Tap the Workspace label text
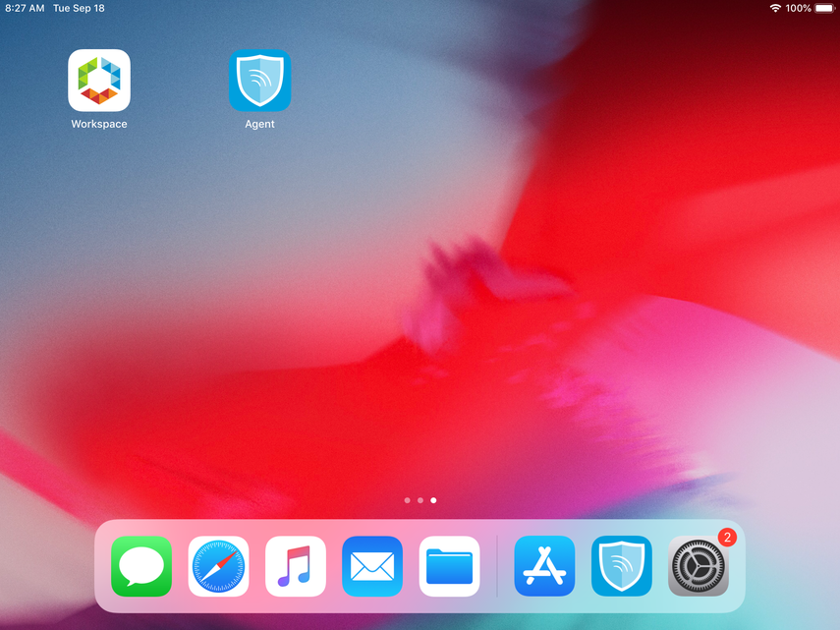The width and height of the screenshot is (840, 630). (x=99, y=125)
